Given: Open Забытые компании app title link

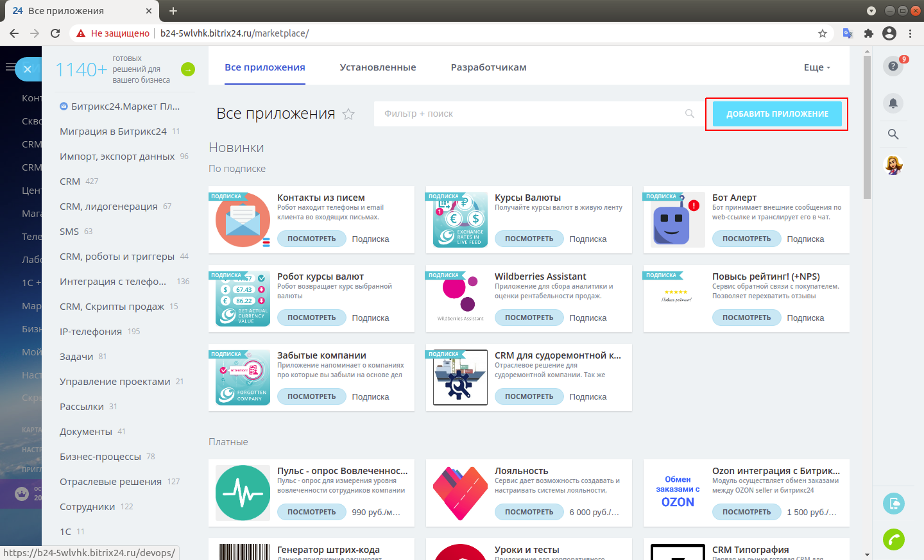Looking at the screenshot, I should (321, 355).
